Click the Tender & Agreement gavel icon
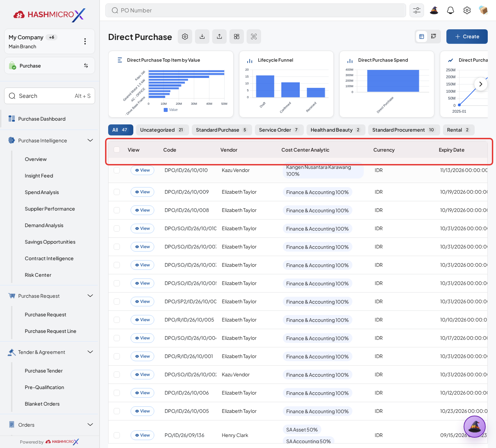The width and height of the screenshot is (496, 448). pyautogui.click(x=12, y=352)
